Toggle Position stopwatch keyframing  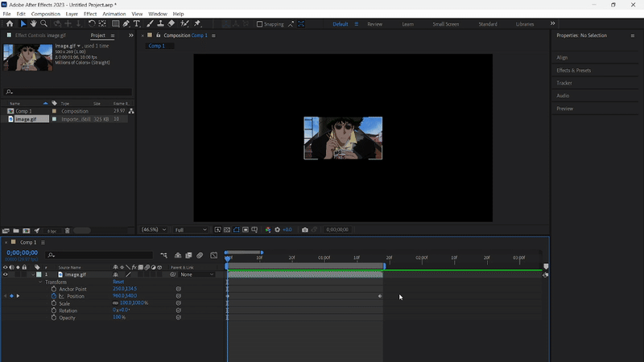(x=54, y=296)
